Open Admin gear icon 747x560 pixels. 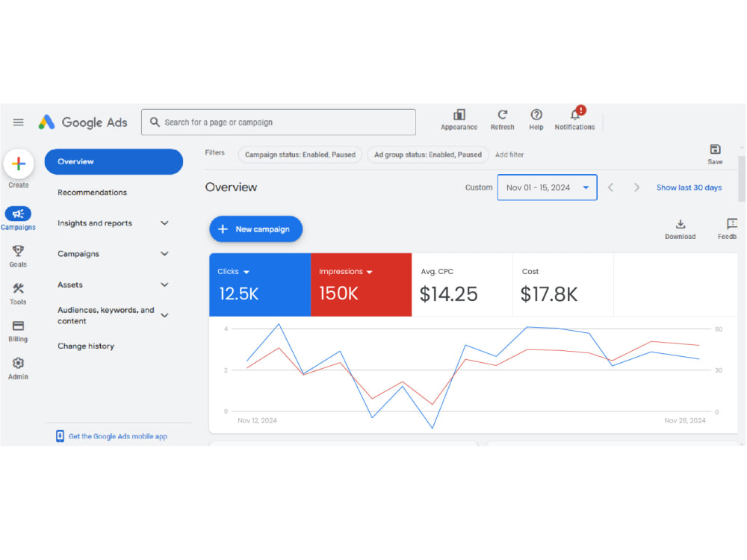[x=18, y=364]
